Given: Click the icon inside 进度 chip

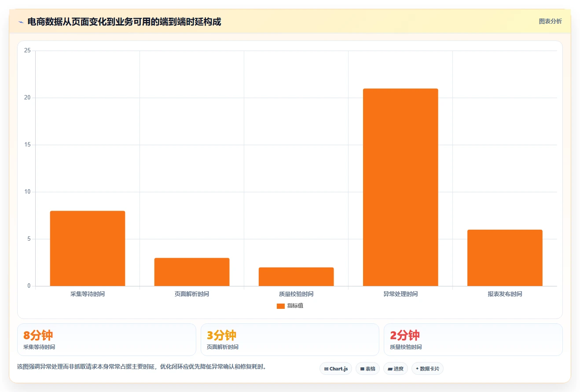Looking at the screenshot, I should coord(390,369).
